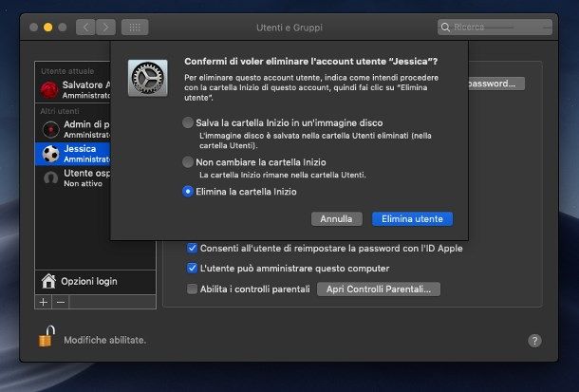Click text La cartella Inizio rimane nella cartella Utenti
Viewport: 579px width, 392px height.
pyautogui.click(x=283, y=175)
